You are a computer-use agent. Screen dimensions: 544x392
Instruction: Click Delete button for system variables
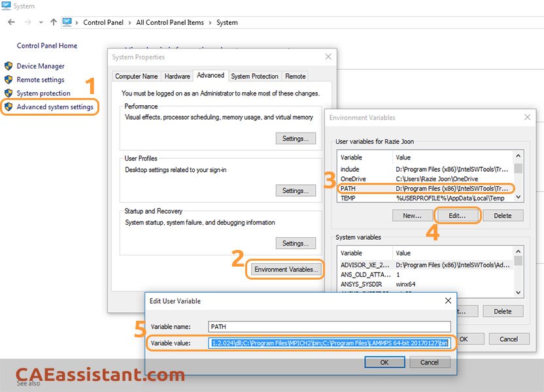[x=503, y=311]
